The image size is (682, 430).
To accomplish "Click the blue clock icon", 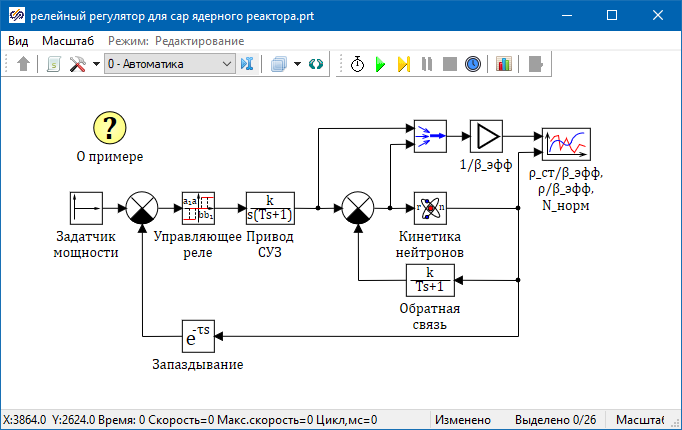I will (x=472, y=64).
